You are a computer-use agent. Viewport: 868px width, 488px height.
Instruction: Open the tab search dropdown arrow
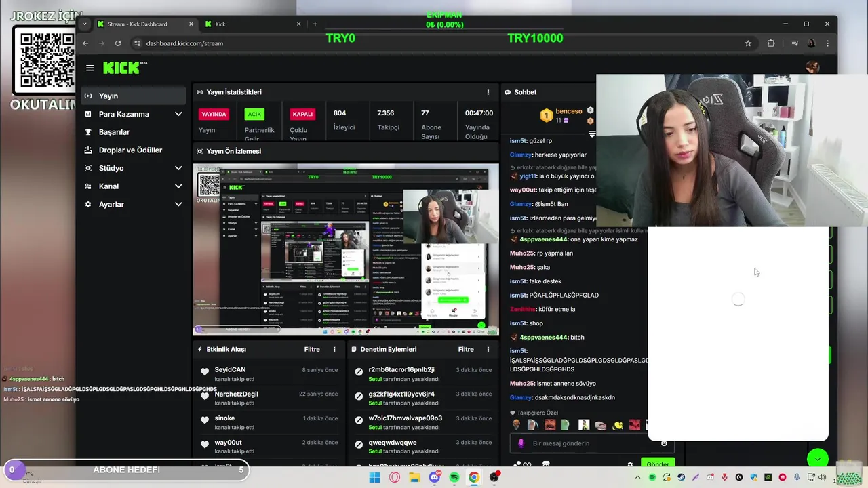coord(84,24)
